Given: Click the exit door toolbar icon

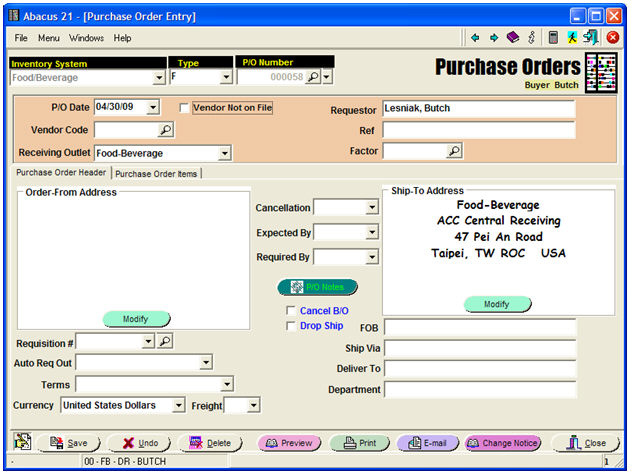Looking at the screenshot, I should pyautogui.click(x=591, y=38).
